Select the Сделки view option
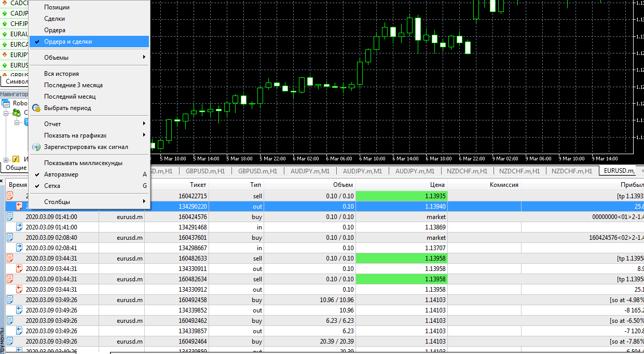Screen dimensions: 644x354 pos(89,19)
